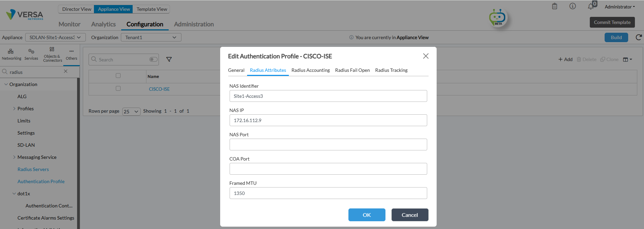Collapse the dot1x tree node
644x229 pixels.
tap(14, 194)
